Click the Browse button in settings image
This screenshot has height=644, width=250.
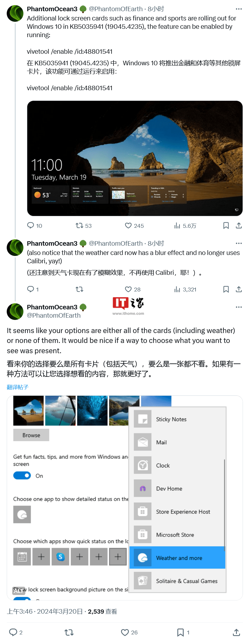(x=31, y=435)
